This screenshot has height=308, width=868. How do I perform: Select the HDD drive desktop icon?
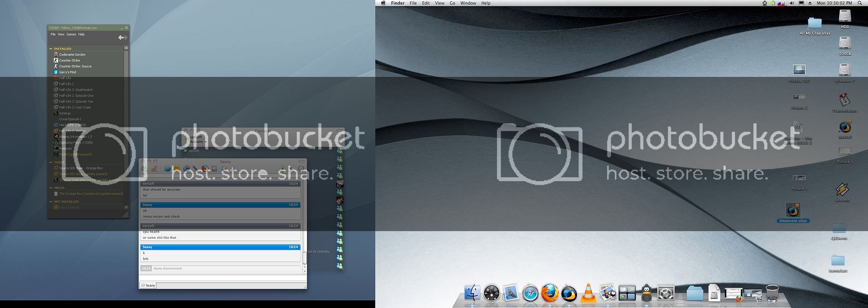click(x=845, y=19)
